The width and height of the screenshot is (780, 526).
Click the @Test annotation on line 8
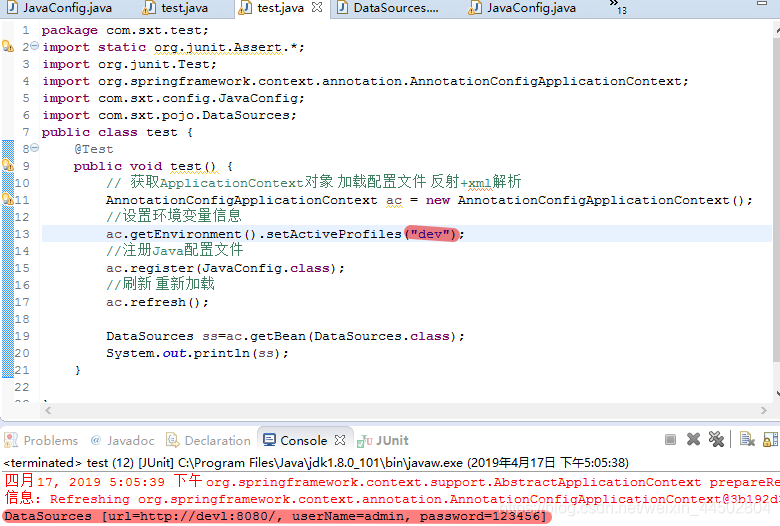point(94,149)
